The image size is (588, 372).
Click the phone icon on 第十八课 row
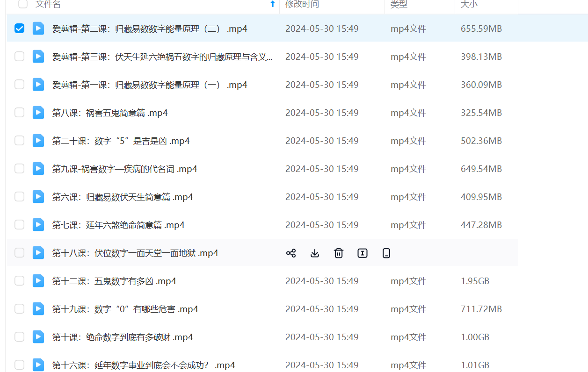click(386, 253)
